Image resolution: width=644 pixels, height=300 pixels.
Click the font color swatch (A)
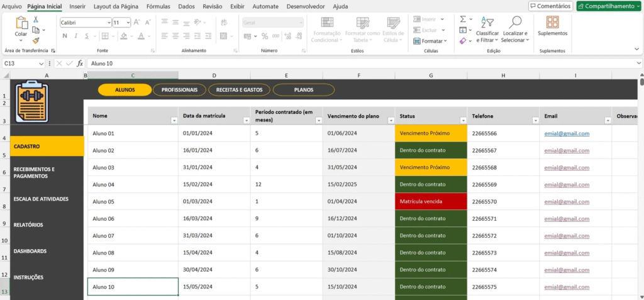[x=141, y=36]
